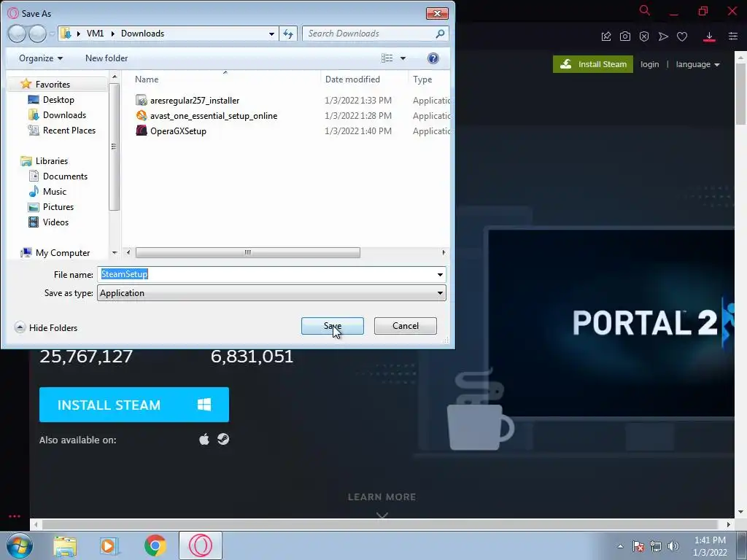The height and width of the screenshot is (560, 747).
Task: Open Windows Start button
Action: (20, 545)
